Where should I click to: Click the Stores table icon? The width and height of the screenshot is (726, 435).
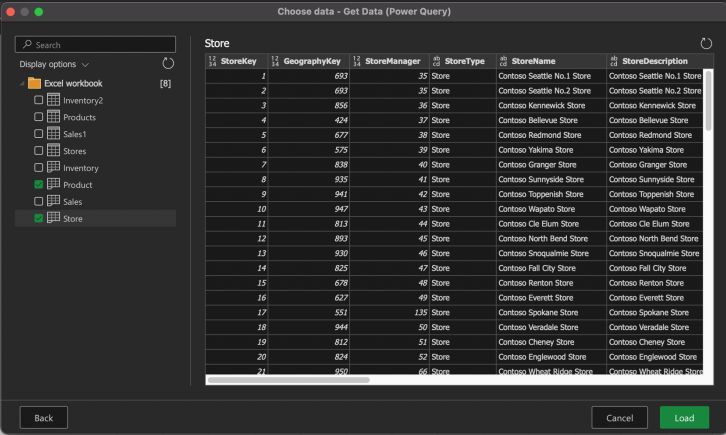(54, 150)
